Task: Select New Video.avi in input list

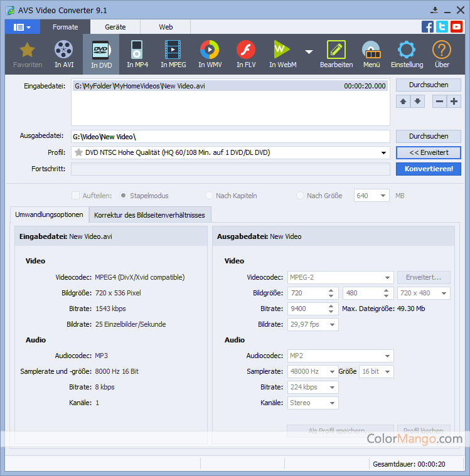Action: (x=230, y=86)
